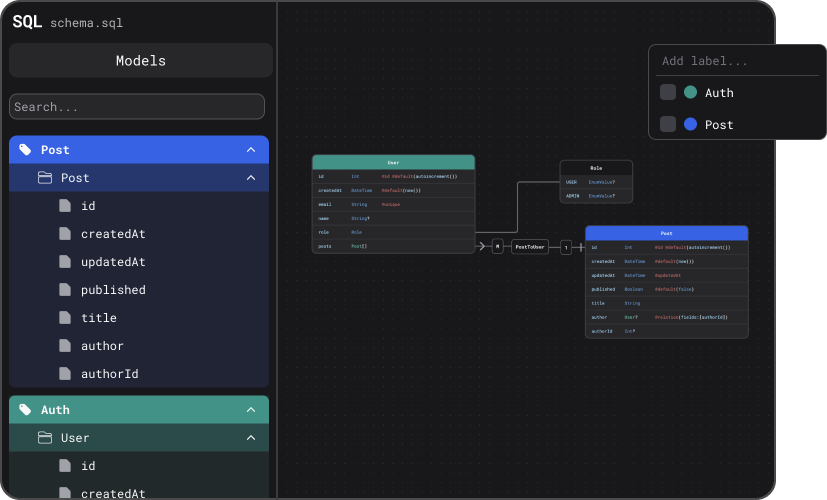Click the tag icon beside the Auth label group

[25, 410]
